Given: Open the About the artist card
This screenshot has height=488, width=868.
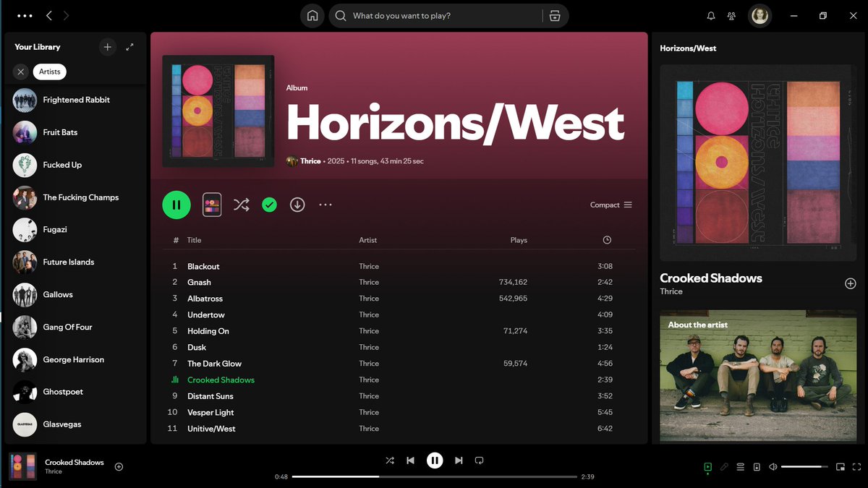Looking at the screenshot, I should click(758, 377).
